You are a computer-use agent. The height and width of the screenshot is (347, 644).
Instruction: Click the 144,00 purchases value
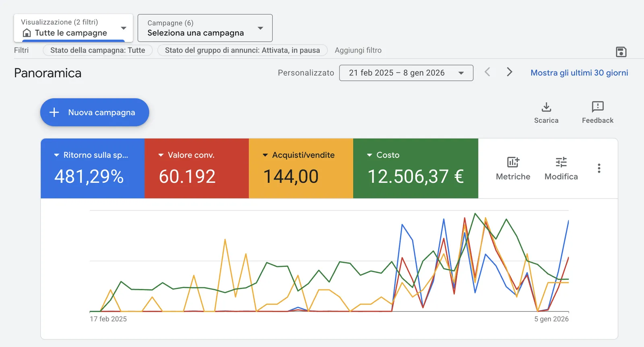(291, 176)
